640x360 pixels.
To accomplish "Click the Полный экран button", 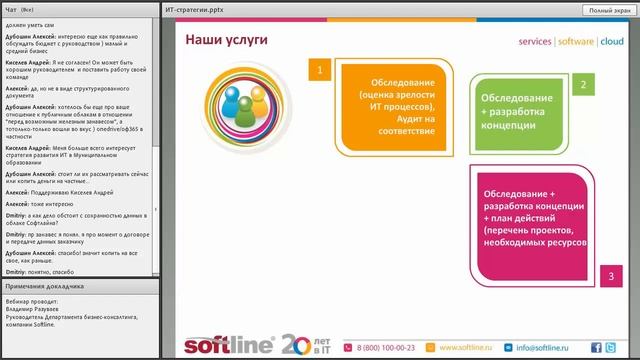I will 609,10.
